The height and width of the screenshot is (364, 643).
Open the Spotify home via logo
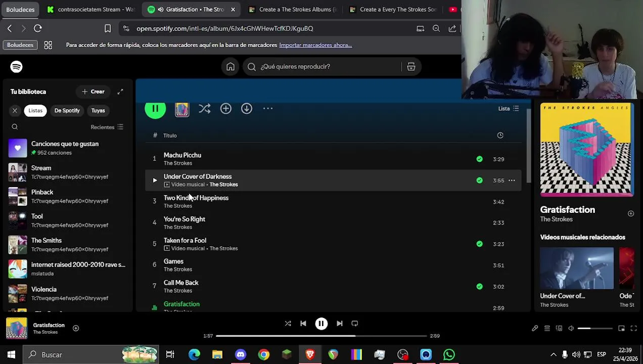point(16,67)
